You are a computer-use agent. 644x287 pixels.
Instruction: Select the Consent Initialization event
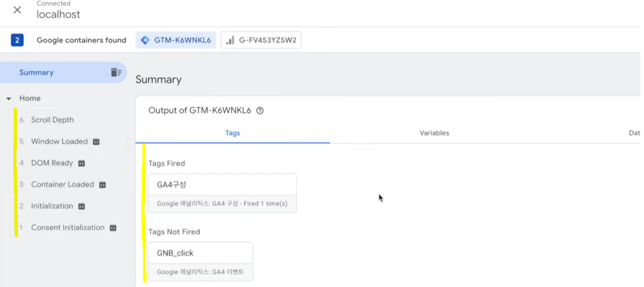pos(68,228)
